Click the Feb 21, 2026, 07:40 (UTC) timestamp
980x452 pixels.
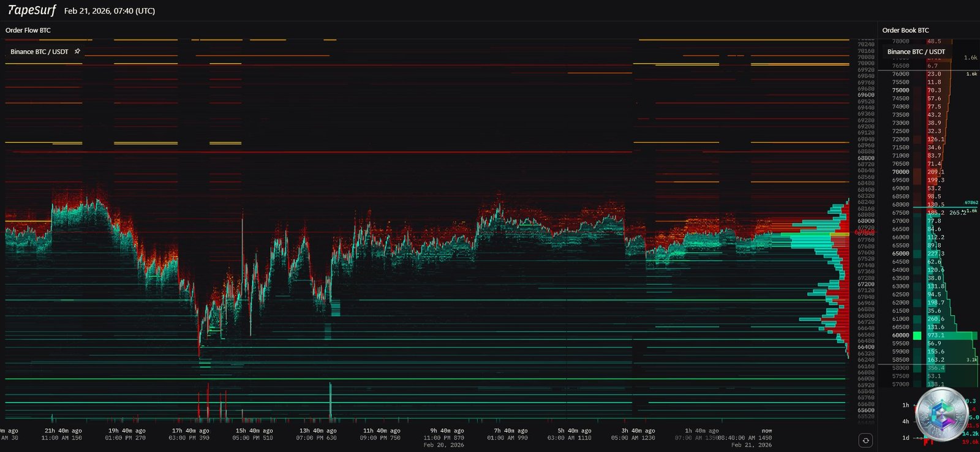(110, 11)
